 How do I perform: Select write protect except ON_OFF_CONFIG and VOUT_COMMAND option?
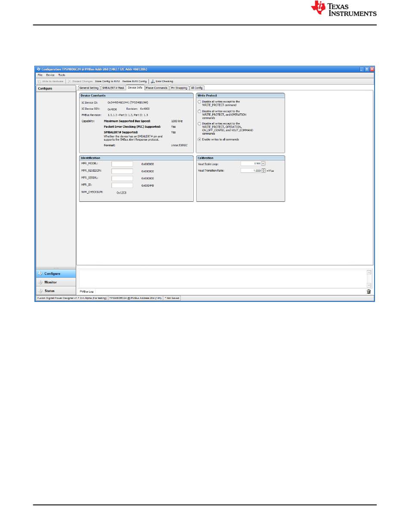pyautogui.click(x=199, y=123)
